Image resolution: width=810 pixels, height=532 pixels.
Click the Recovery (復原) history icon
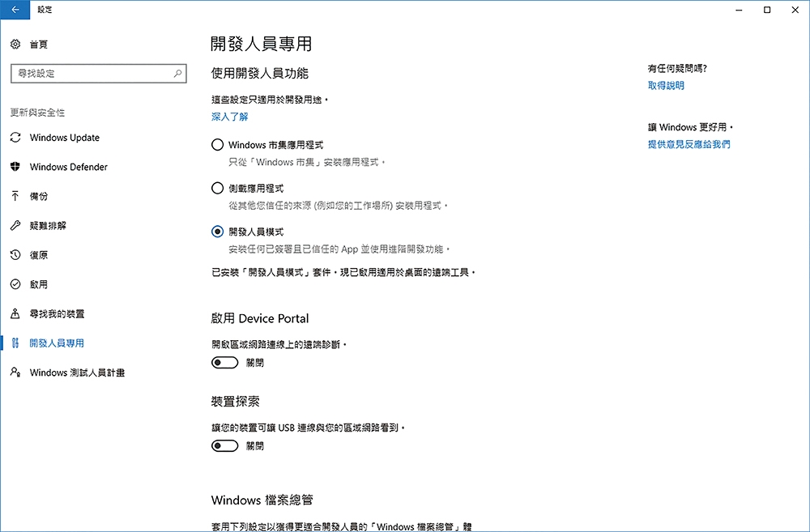(15, 255)
